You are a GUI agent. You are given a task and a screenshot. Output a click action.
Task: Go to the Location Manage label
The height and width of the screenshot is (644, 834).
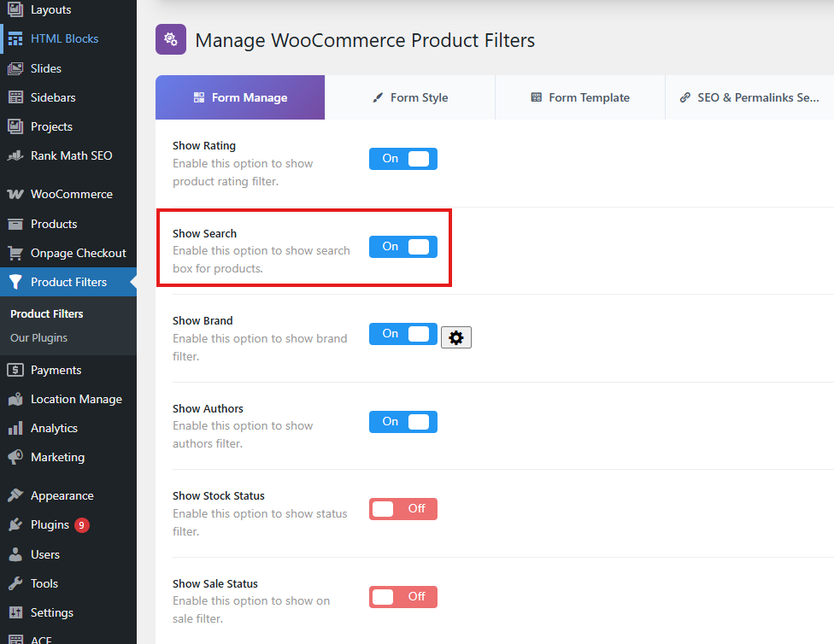pyautogui.click(x=77, y=399)
